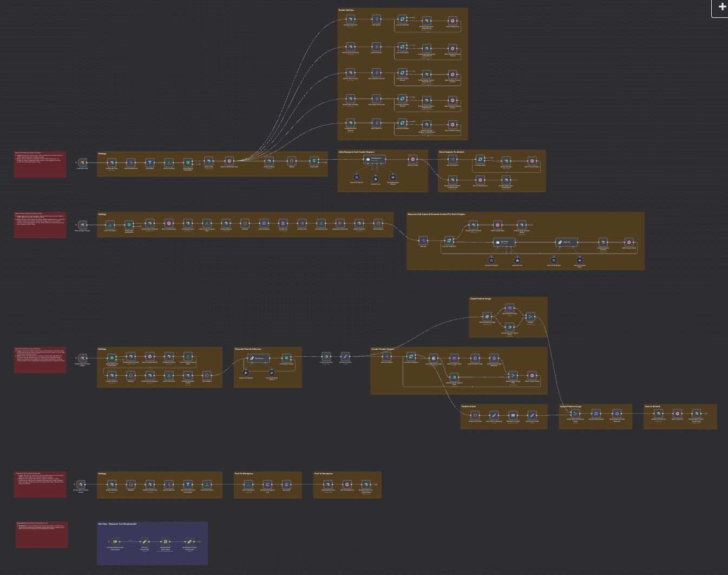
Task: Select the Post Planner agent node
Action: (258, 358)
